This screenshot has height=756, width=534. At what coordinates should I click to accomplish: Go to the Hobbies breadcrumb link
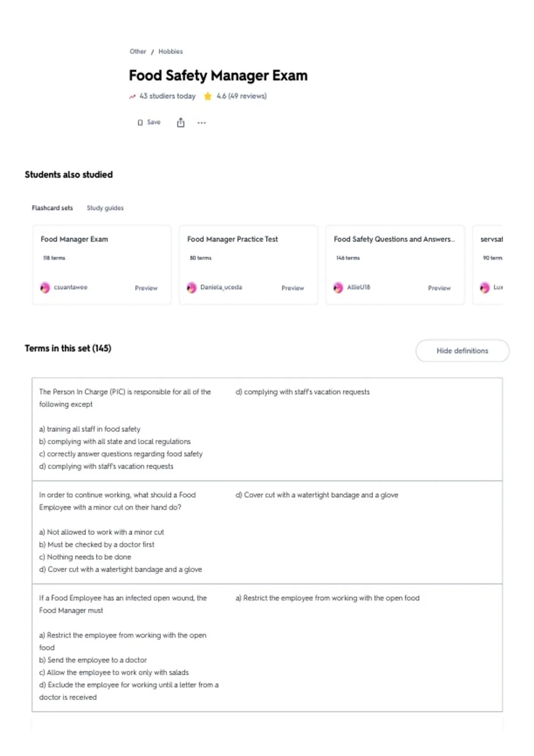coord(170,52)
